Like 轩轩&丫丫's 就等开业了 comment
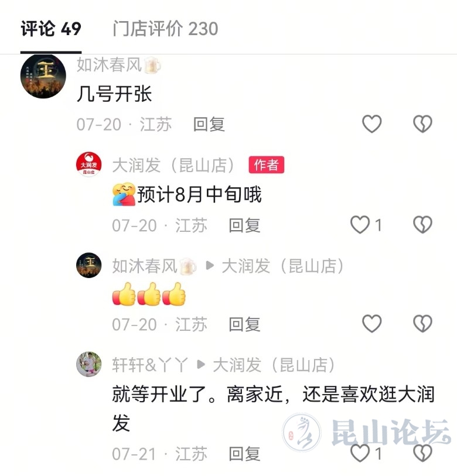This screenshot has width=457, height=476. pos(360,453)
